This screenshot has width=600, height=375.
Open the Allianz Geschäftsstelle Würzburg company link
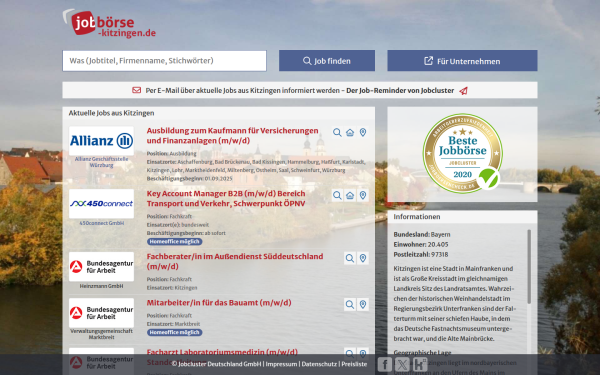point(101,162)
